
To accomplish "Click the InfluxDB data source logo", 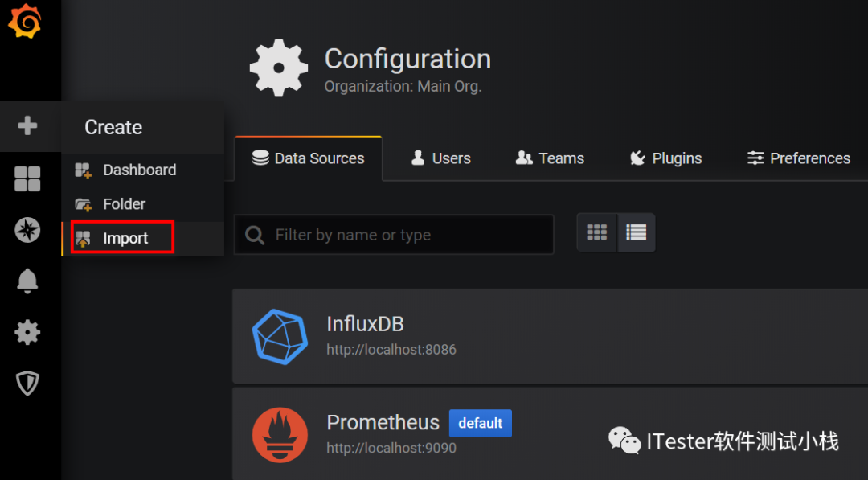I will pos(280,336).
